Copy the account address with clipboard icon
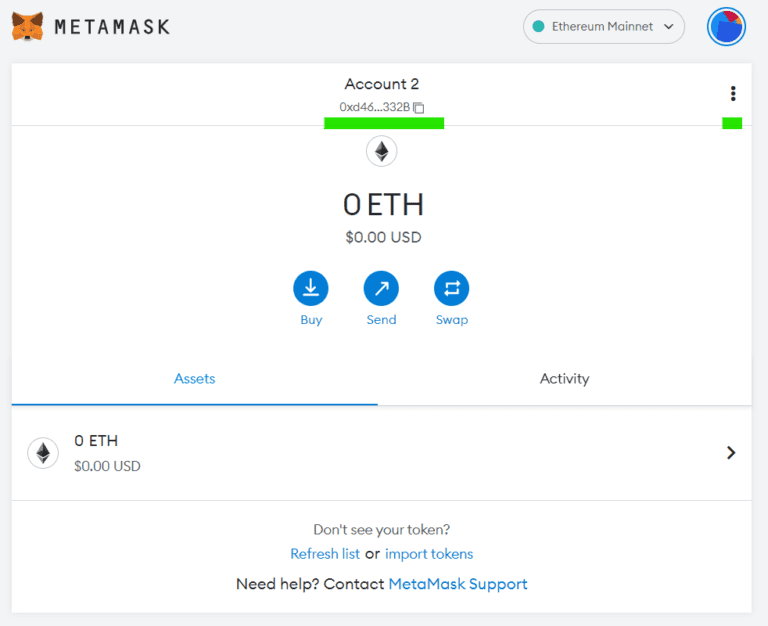The width and height of the screenshot is (768, 626). point(419,107)
